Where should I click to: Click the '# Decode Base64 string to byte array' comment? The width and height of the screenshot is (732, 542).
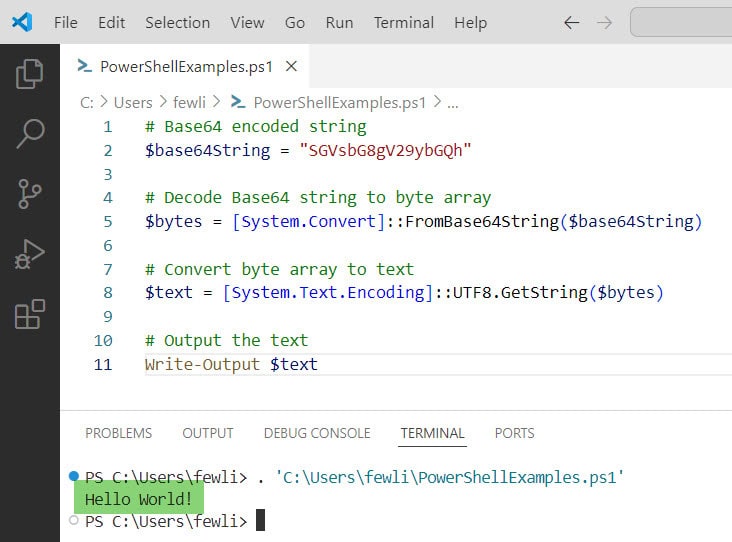(318, 198)
